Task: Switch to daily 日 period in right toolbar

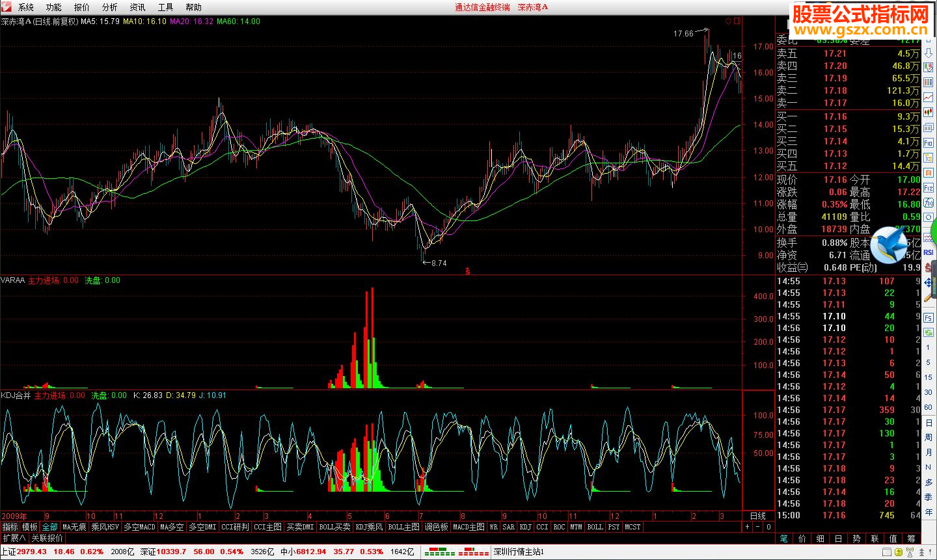Action: [929, 422]
